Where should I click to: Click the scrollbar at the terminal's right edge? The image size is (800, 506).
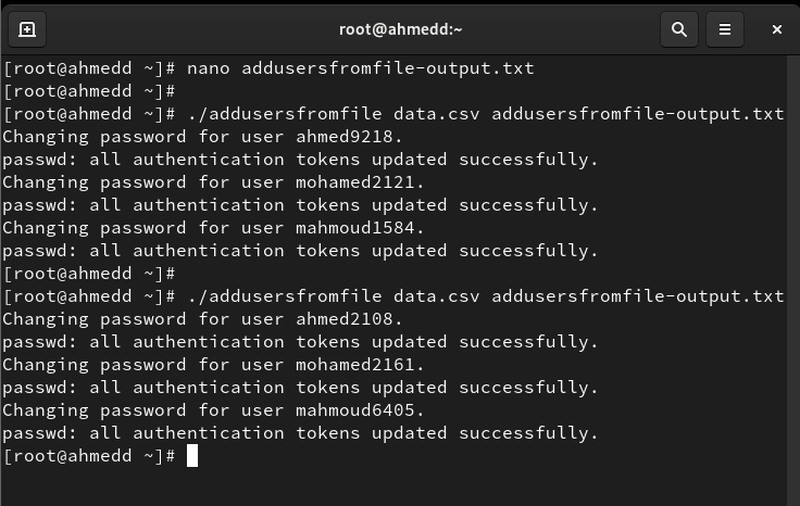[x=792, y=281]
